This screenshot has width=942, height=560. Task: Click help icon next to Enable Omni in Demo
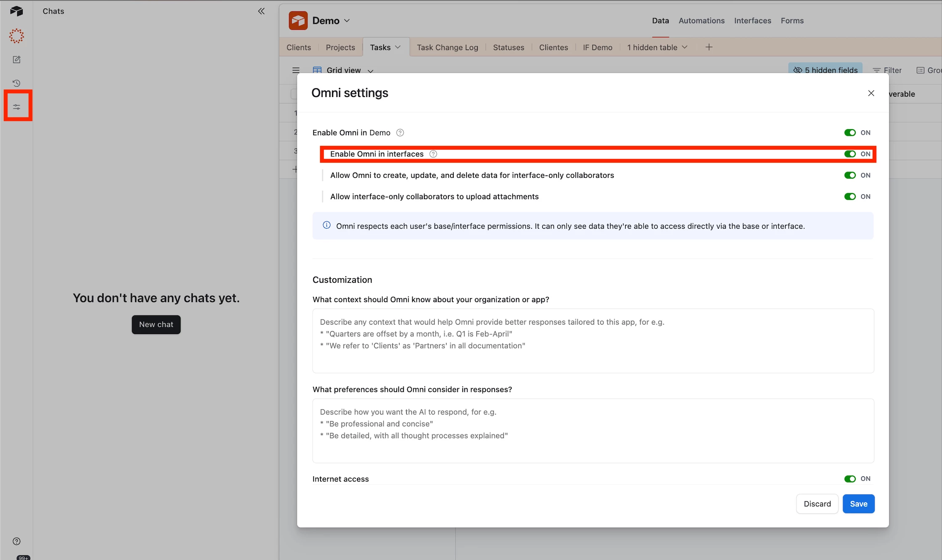click(400, 133)
